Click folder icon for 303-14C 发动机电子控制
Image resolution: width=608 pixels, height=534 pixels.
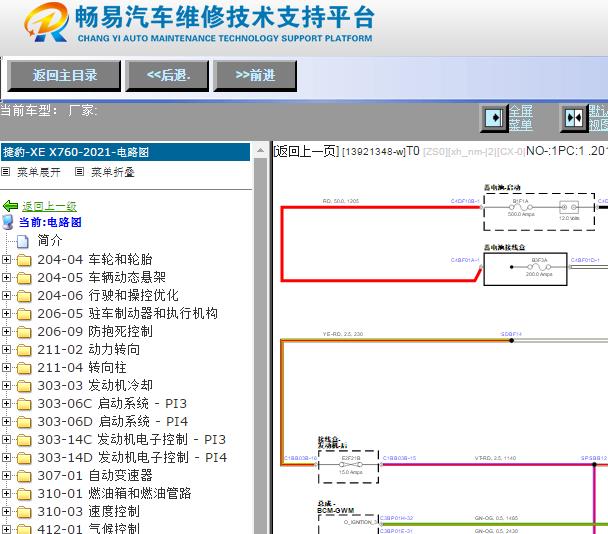point(24,440)
